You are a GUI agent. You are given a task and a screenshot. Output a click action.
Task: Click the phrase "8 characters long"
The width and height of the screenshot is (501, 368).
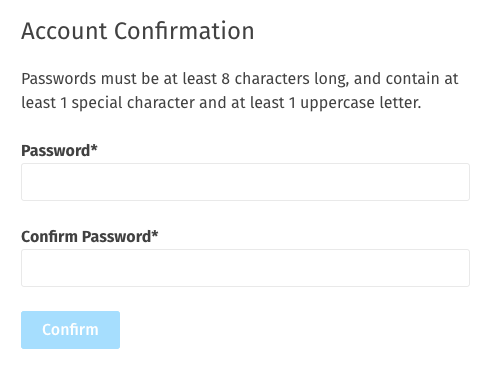point(285,79)
